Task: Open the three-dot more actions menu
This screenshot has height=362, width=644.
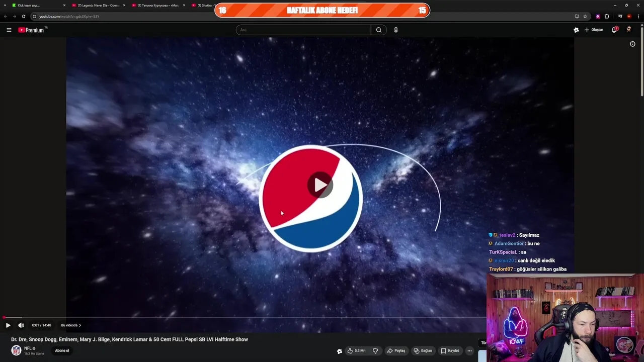Action: [469, 350]
